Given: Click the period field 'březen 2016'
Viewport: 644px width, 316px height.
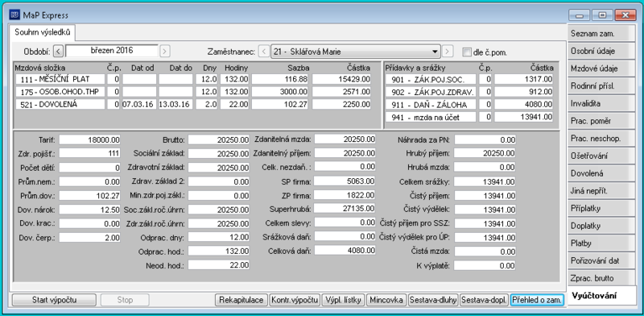Looking at the screenshot, I should click(112, 51).
